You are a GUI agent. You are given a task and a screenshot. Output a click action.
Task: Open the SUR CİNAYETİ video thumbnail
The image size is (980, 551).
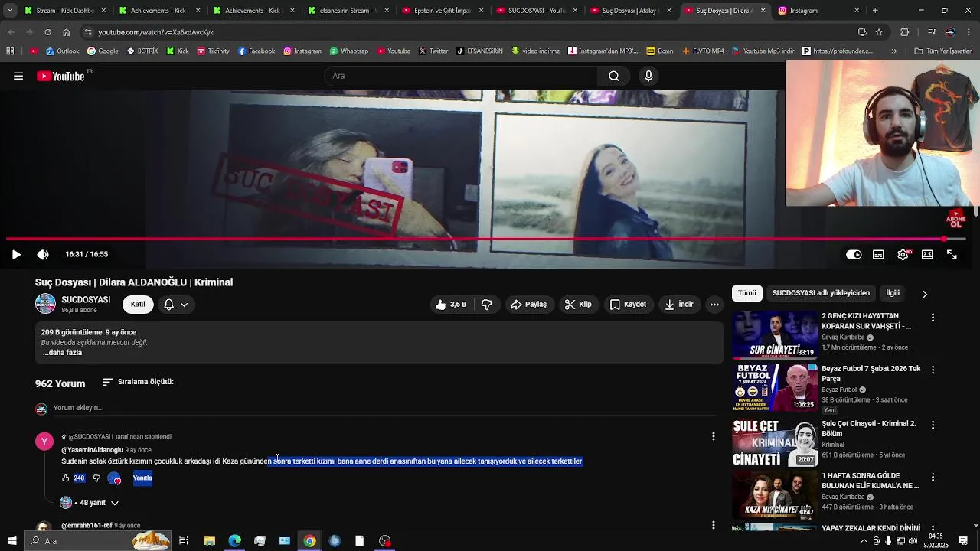click(775, 334)
